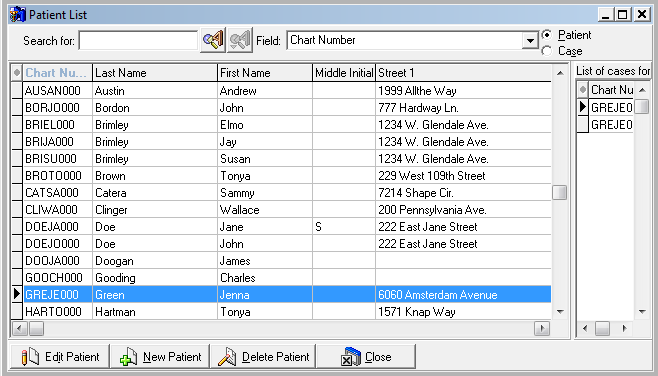Click the row selector for GREJE000

pyautogui.click(x=17, y=295)
